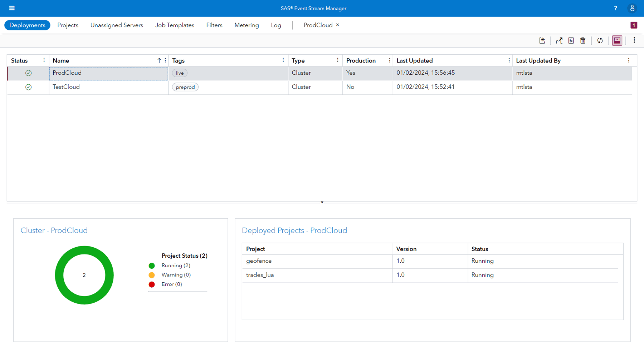Select the TestCloud deployment row name
The height and width of the screenshot is (362, 644).
pos(66,87)
